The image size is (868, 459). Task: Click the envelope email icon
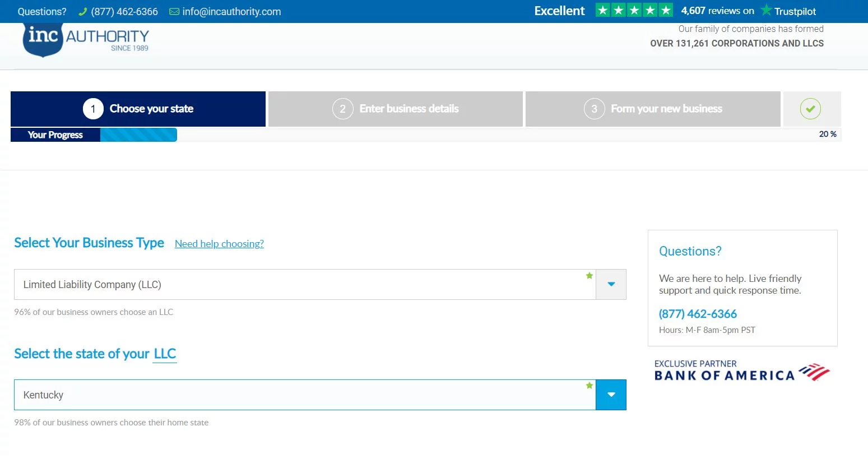point(174,12)
